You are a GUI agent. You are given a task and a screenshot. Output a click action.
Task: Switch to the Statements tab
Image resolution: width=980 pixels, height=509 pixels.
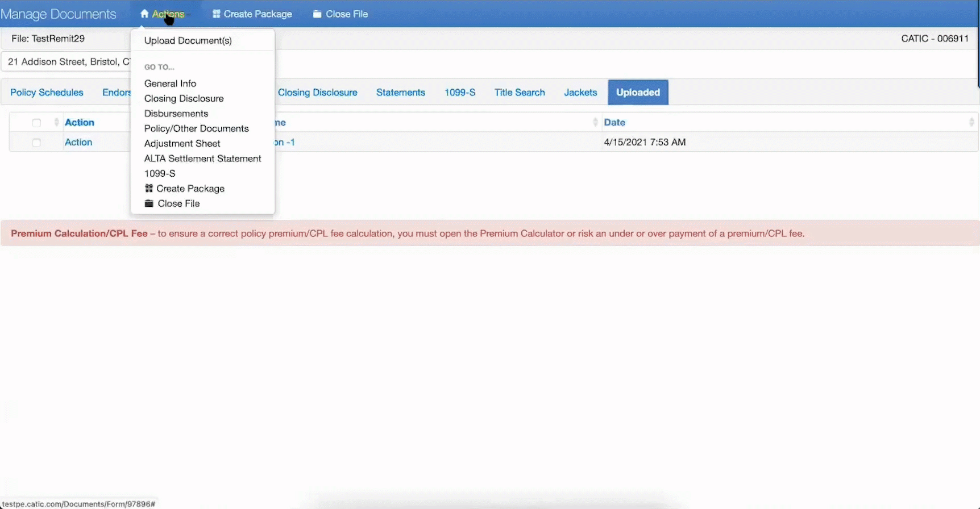[x=401, y=93]
